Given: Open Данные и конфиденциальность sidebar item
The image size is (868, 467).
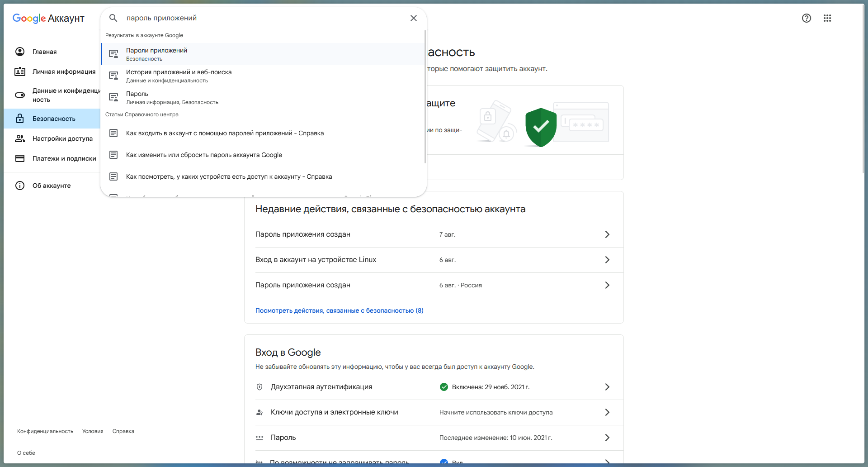Looking at the screenshot, I should [x=52, y=95].
